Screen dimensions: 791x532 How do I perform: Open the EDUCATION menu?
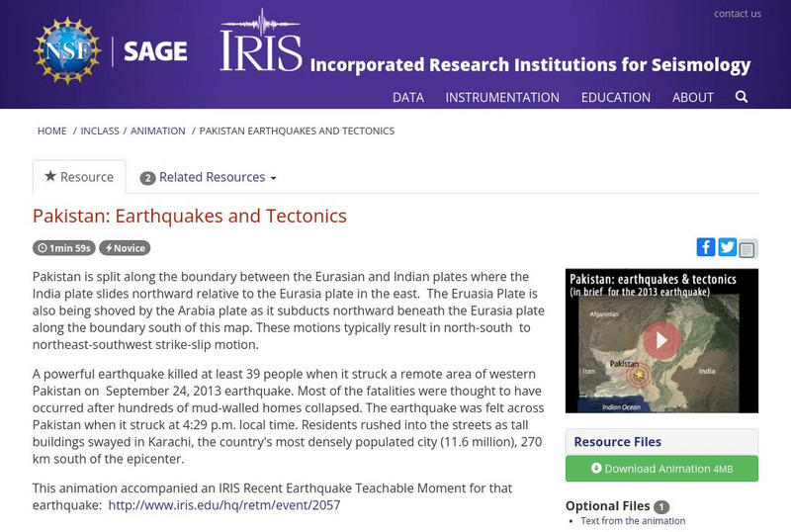pos(615,98)
